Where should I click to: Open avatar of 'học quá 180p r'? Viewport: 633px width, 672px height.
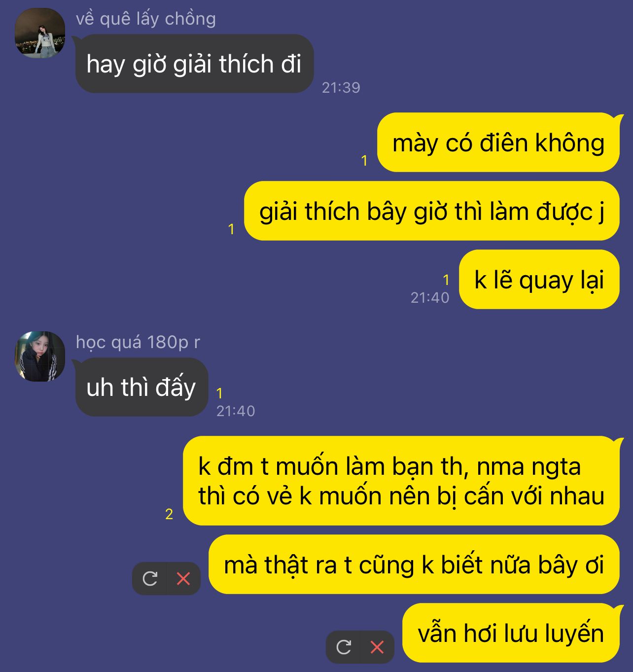[40, 356]
